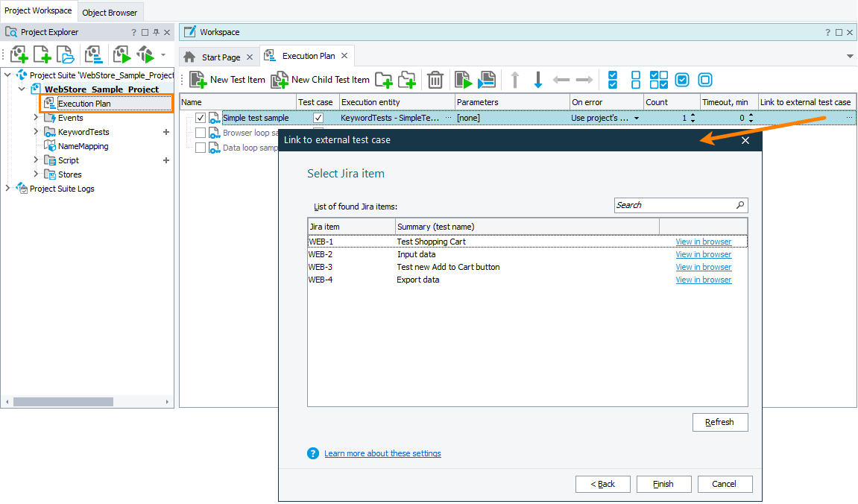Expand Script tree node
Viewport: 858px width, 504px height.
(x=36, y=160)
